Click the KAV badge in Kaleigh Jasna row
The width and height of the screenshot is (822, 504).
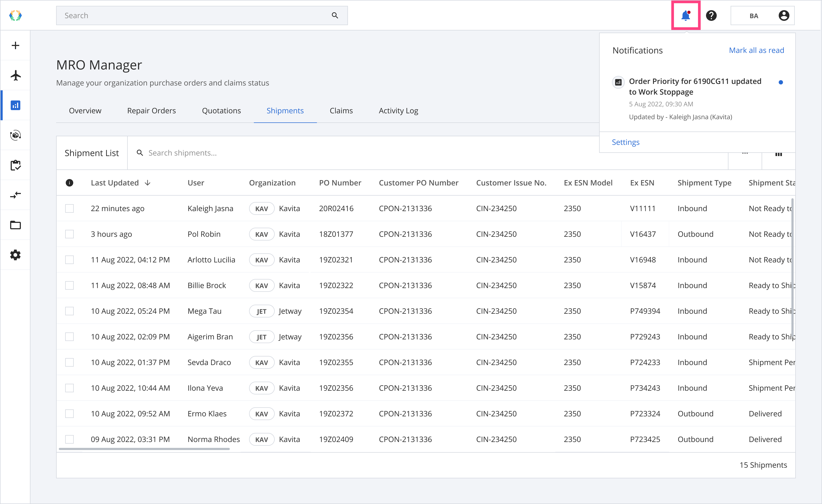point(262,208)
